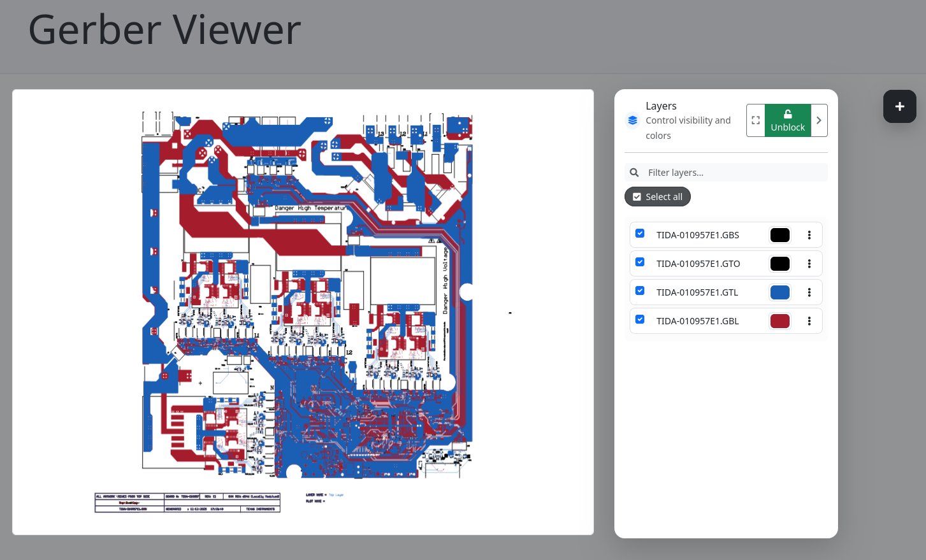Focus the Filter layers input field
This screenshot has width=926, height=560.
[x=733, y=173]
